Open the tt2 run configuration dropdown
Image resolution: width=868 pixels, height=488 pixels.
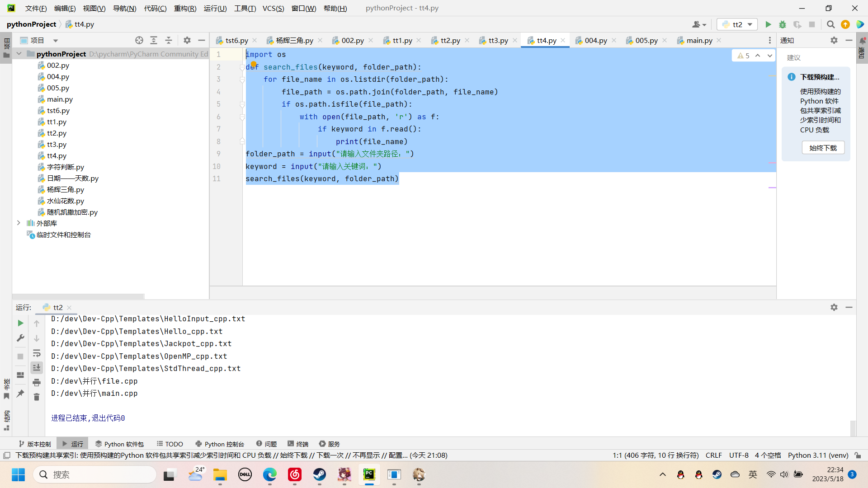(737, 24)
